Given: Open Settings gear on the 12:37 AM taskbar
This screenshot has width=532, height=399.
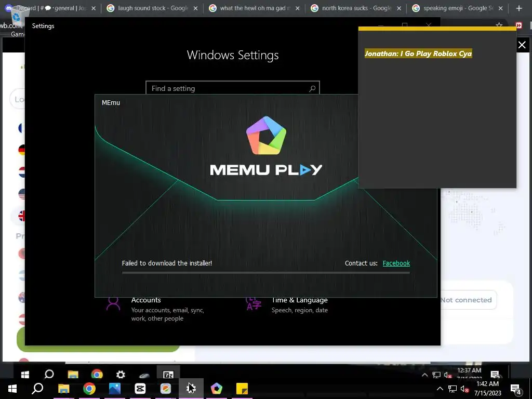Looking at the screenshot, I should (x=121, y=374).
